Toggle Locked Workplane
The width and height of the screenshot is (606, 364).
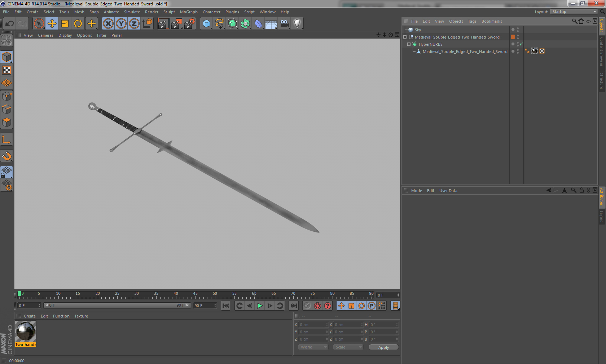pos(6,172)
